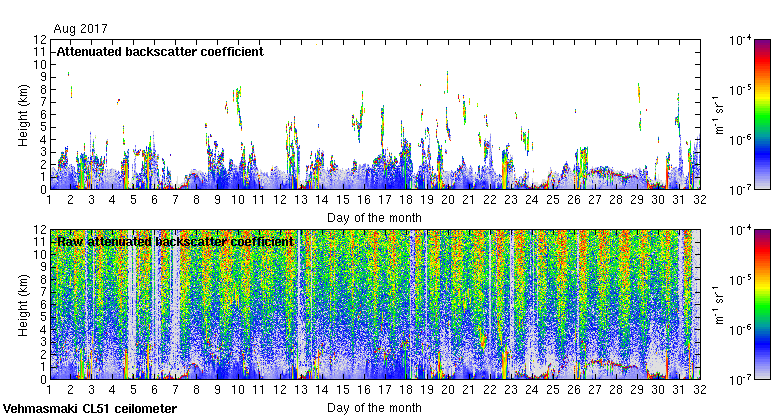Image resolution: width=780 pixels, height=420 pixels.
Task: Click the lower plot's 'Height (km)' axis label
Action: click(x=23, y=306)
